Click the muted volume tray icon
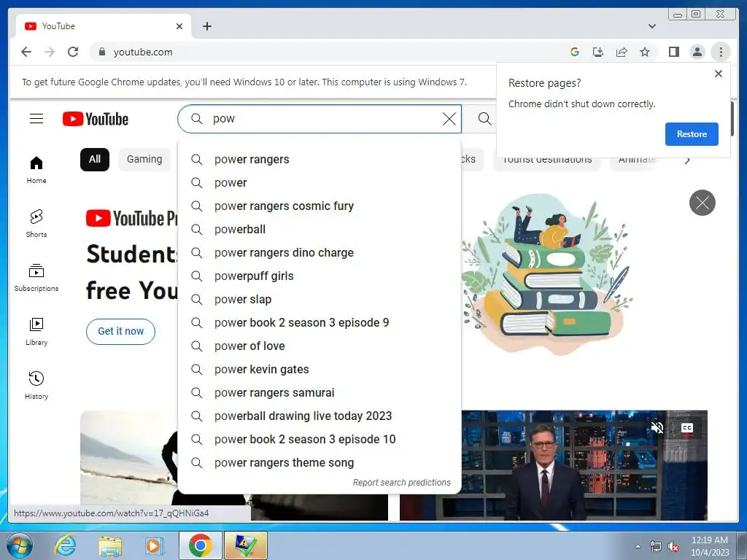This screenshot has height=560, width=747. tap(673, 547)
